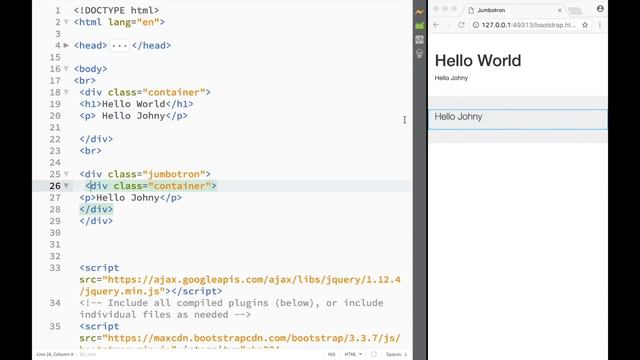Image resolution: width=640 pixels, height=360 pixels.
Task: Open the Extension Manager brick icon
Action: pyautogui.click(x=420, y=26)
